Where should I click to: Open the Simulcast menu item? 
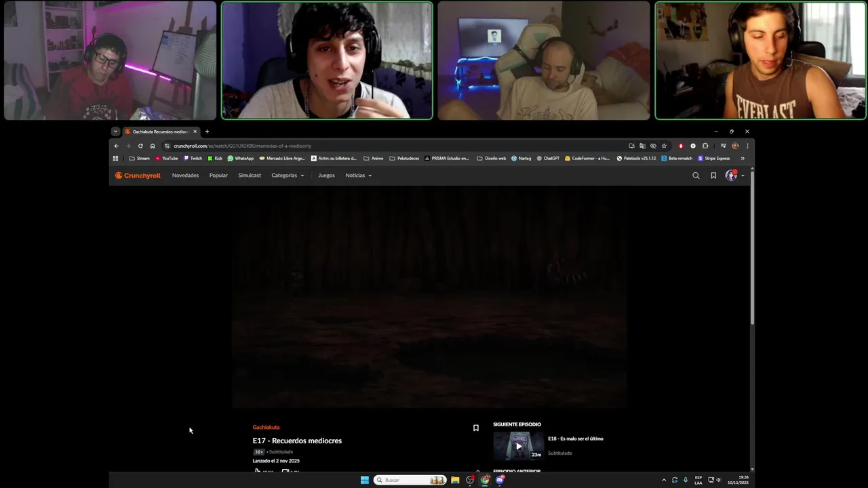[x=250, y=176]
